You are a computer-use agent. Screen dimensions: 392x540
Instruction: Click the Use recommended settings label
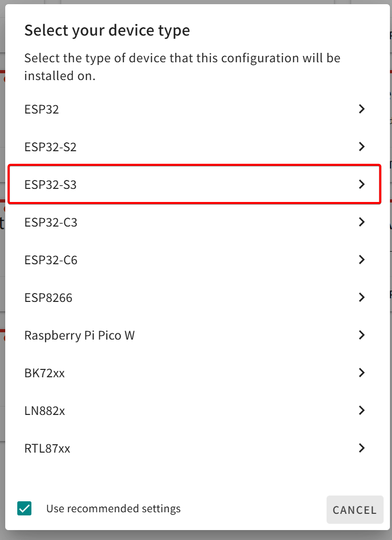(113, 508)
